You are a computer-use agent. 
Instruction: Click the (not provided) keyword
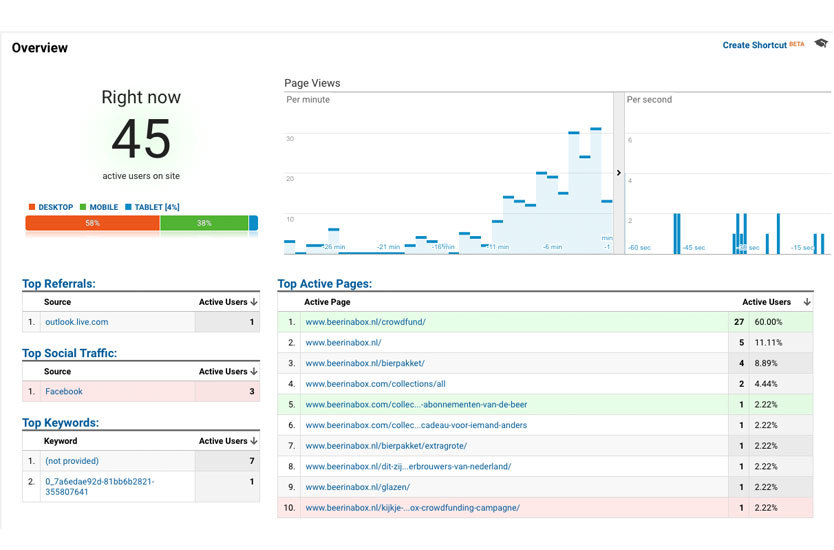(x=72, y=461)
